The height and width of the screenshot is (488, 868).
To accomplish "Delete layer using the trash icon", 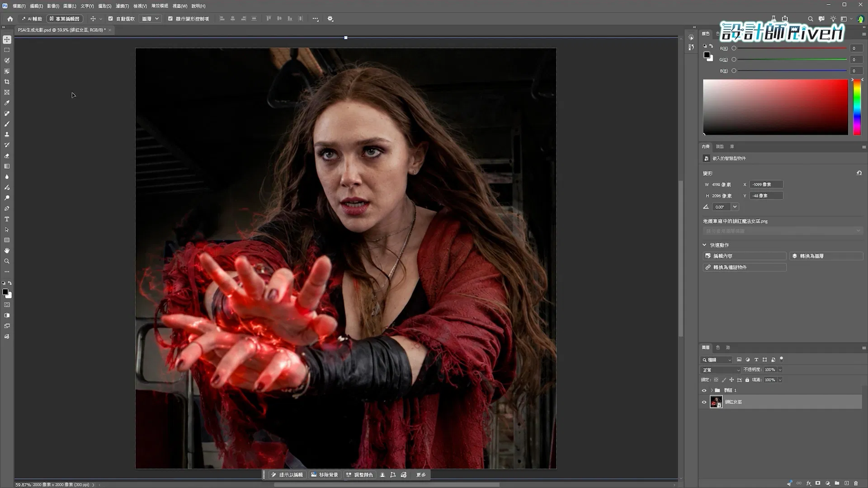I will click(856, 483).
